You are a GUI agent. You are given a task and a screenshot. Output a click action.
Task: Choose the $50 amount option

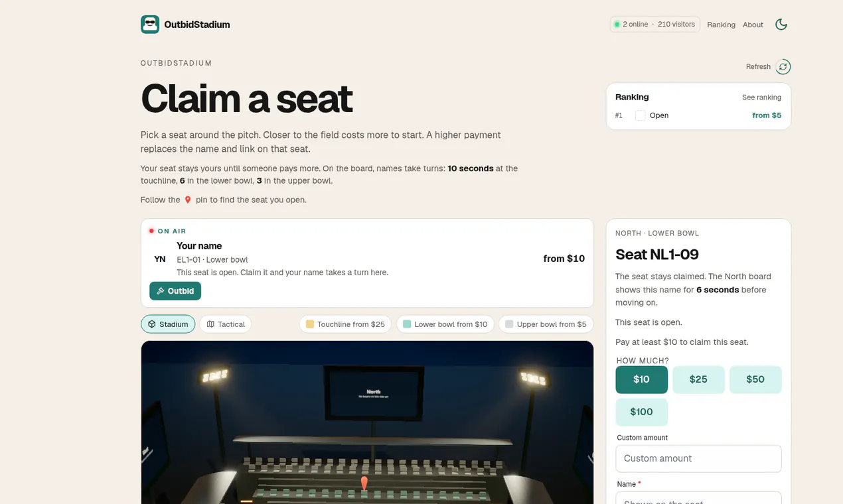[x=755, y=379]
